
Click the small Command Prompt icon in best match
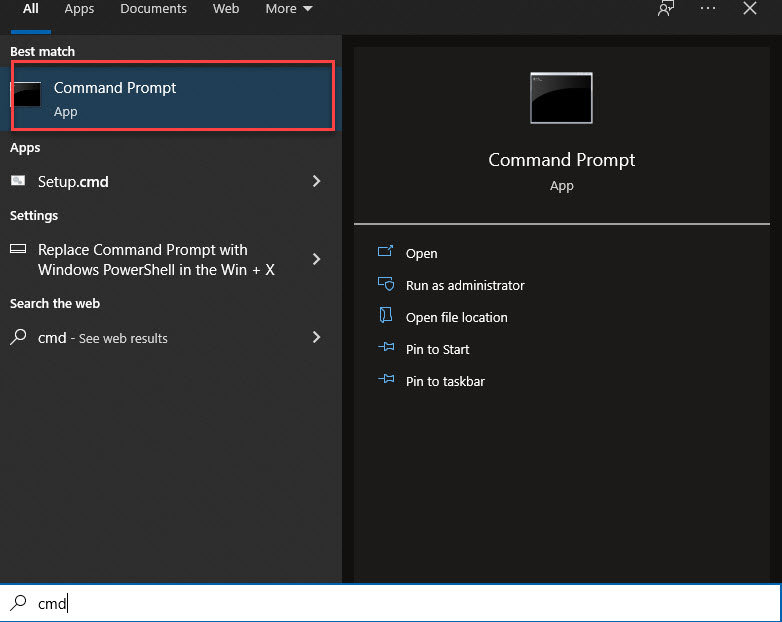26,94
